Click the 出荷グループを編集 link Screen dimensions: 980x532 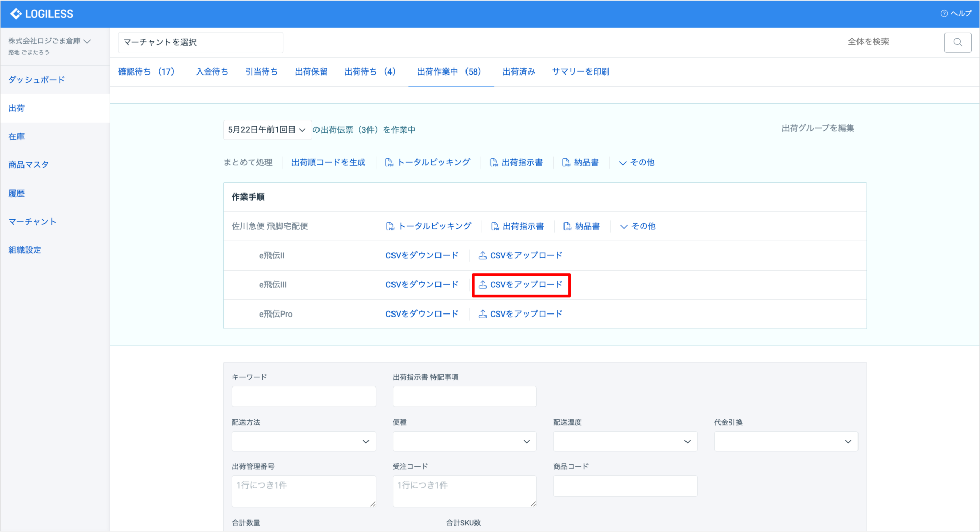tap(818, 128)
